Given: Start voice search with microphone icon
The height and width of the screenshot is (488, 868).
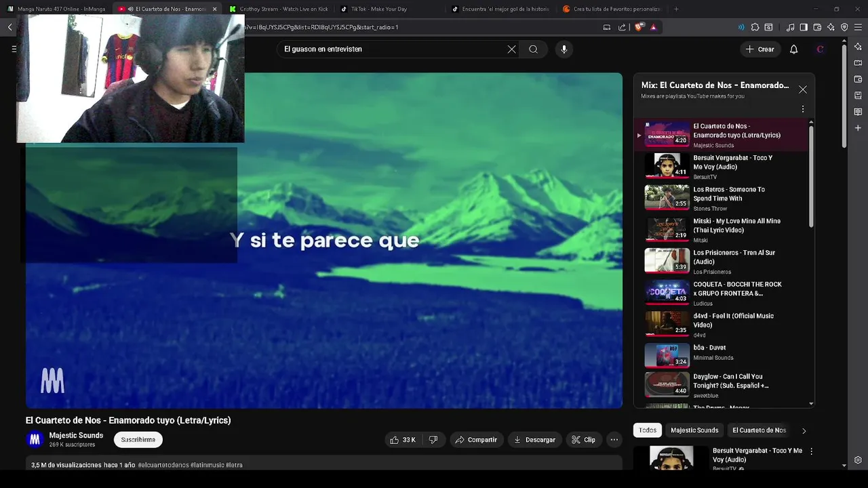Looking at the screenshot, I should point(564,49).
